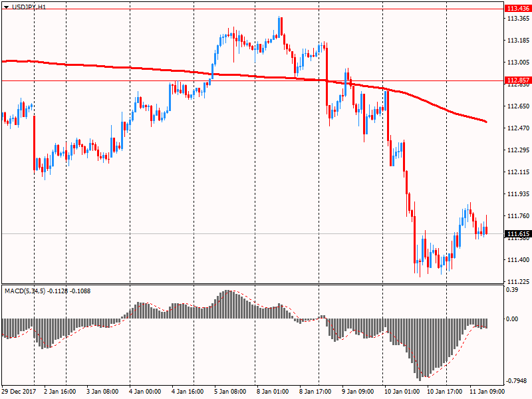Click the 29 Dec 2017 time label
532x399 pixels.
[19, 391]
